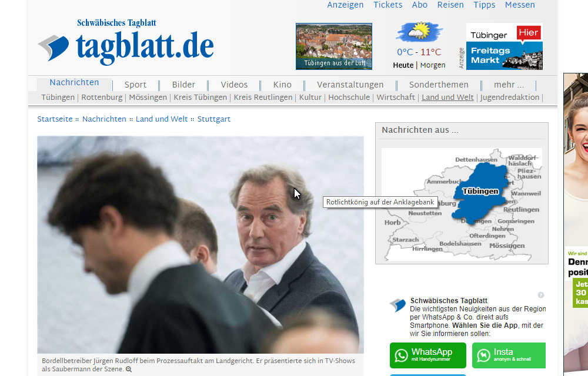Go to Kultur section
588x376 pixels.
[310, 98]
